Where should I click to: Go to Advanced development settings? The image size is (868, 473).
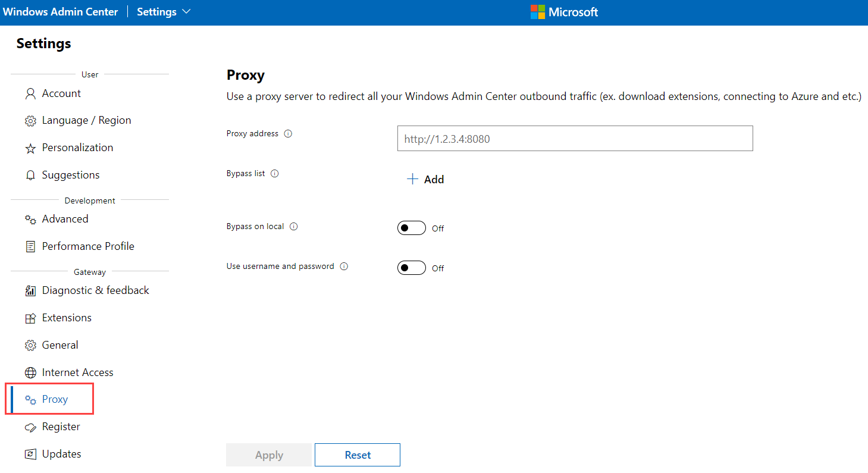(65, 219)
